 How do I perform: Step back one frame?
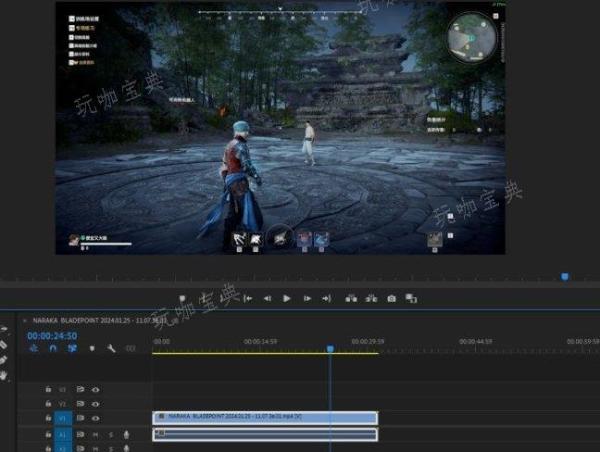pyautogui.click(x=267, y=298)
